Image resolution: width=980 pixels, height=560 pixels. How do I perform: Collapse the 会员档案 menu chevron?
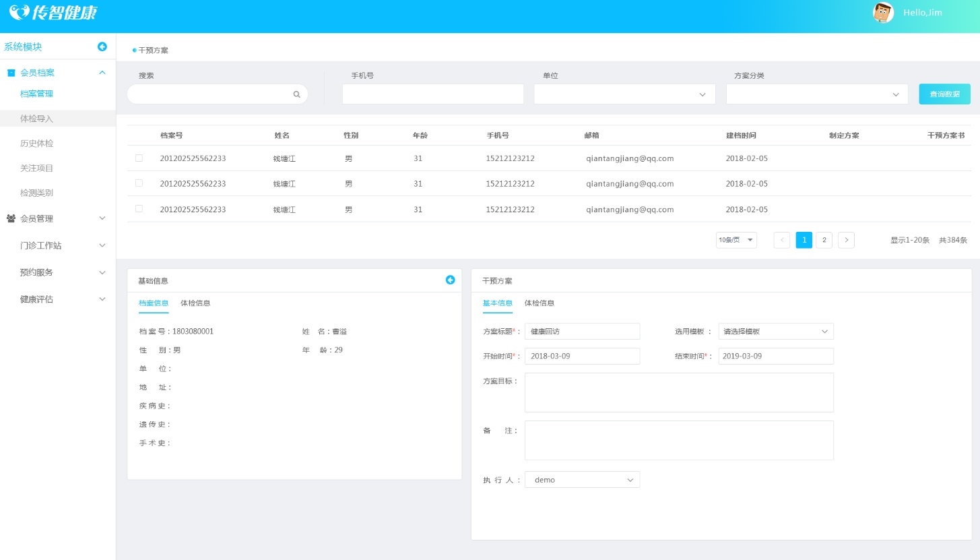click(102, 73)
